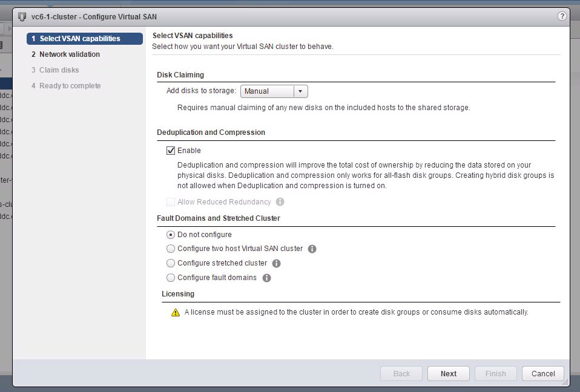This screenshot has width=580, height=392.
Task: Click the Add disks to storage label
Action: 201,91
